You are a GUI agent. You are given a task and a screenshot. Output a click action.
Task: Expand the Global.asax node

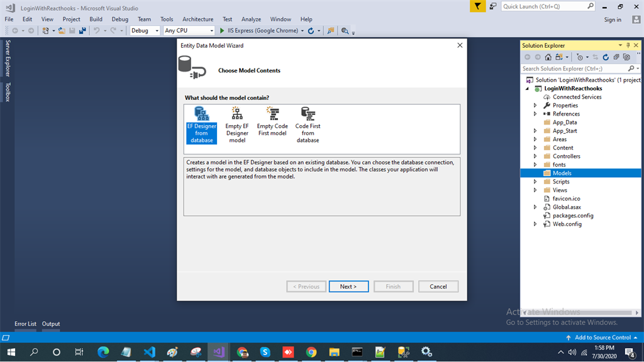(x=535, y=207)
